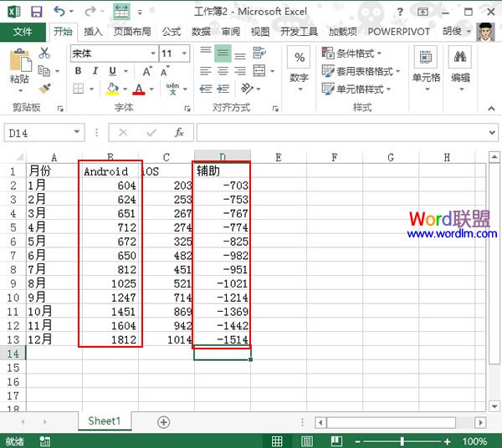Switch to the 公式 tab
The width and height of the screenshot is (502, 448).
pos(172,32)
